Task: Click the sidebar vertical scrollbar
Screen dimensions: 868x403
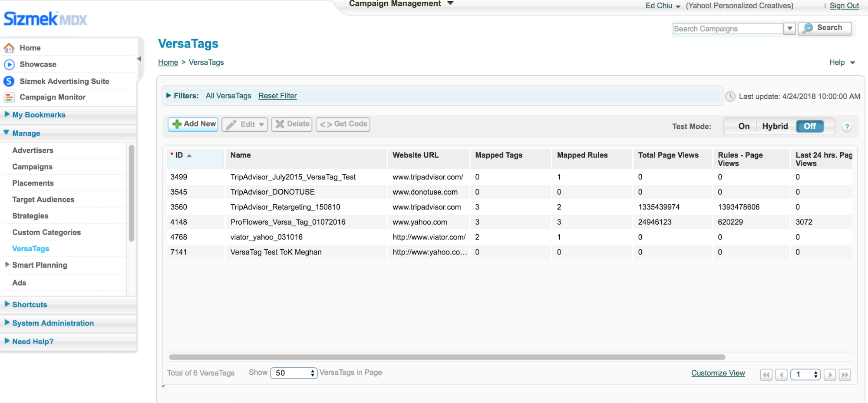Action: (x=132, y=193)
